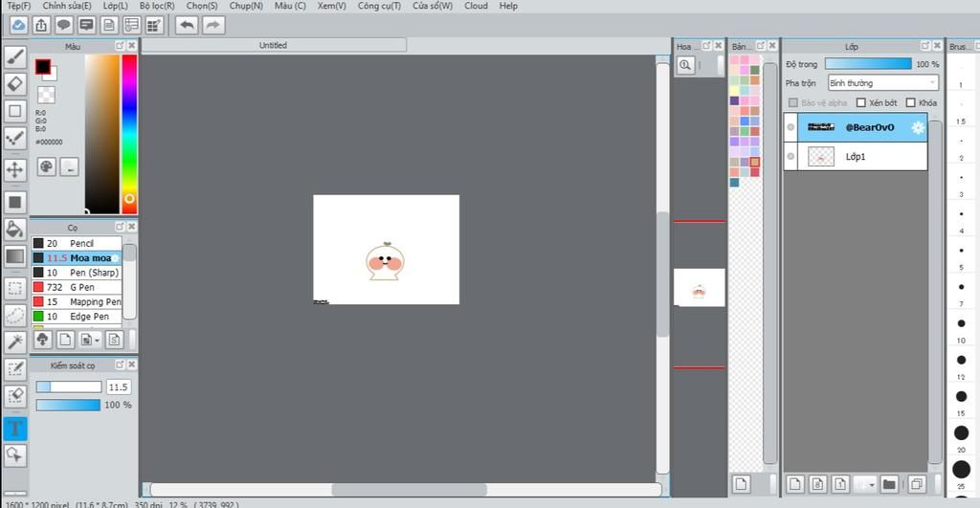
Task: Click the new blank brush icon in brush panel
Action: click(x=65, y=340)
